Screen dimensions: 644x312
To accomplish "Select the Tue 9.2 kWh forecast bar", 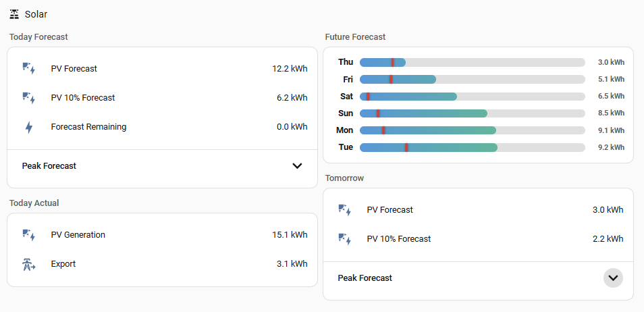I will click(x=473, y=147).
